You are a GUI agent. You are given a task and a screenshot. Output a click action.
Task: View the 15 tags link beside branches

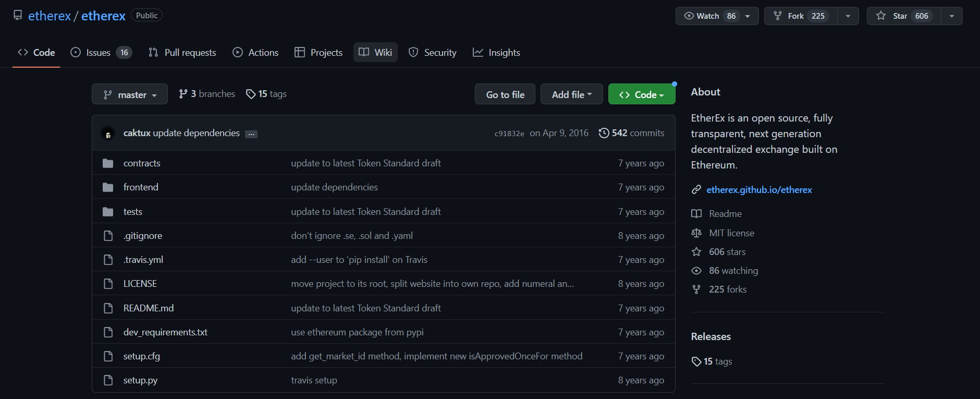[266, 94]
